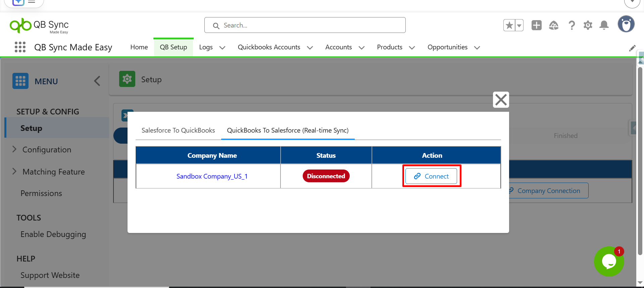644x288 pixels.
Task: Open Matching Feature in the sidebar
Action: pyautogui.click(x=54, y=172)
